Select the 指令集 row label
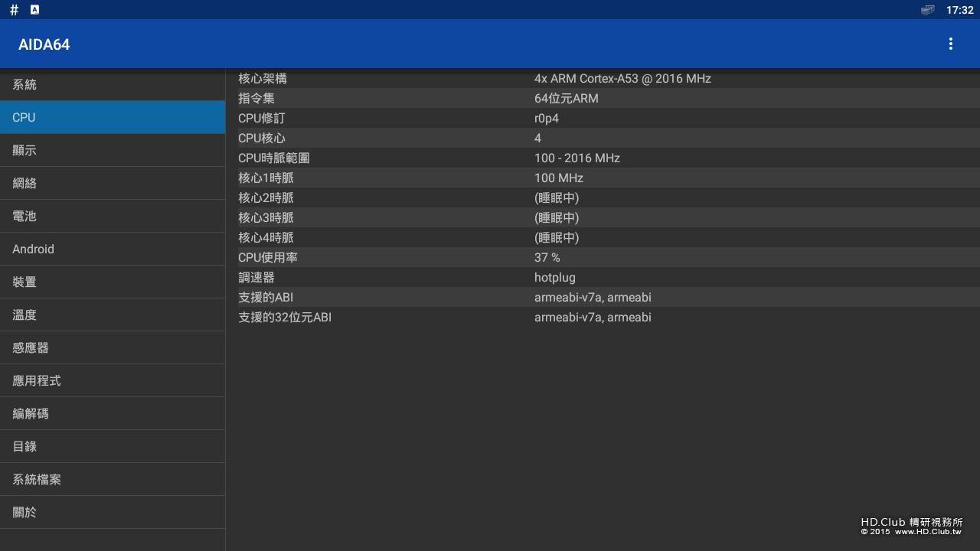The image size is (980, 551). [x=256, y=98]
